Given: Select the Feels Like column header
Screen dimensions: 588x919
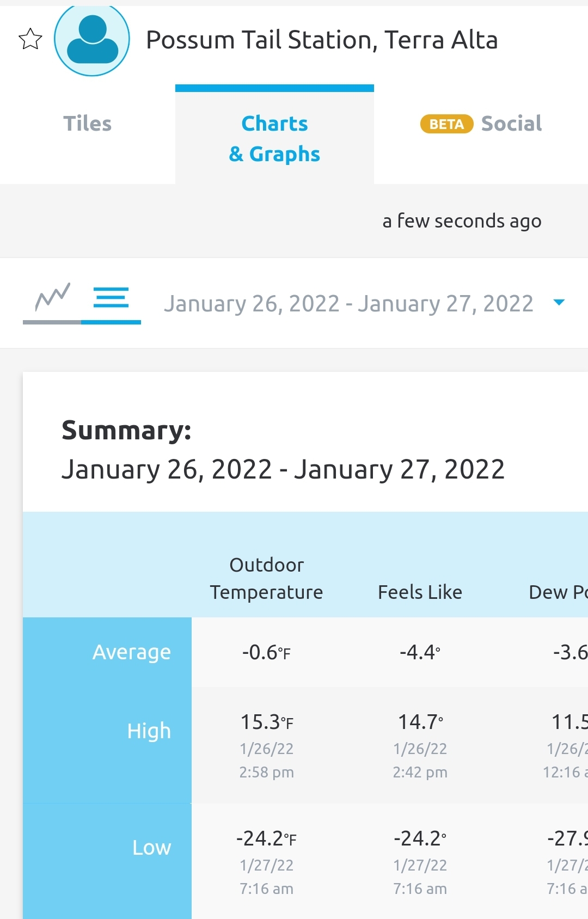Looking at the screenshot, I should tap(420, 592).
